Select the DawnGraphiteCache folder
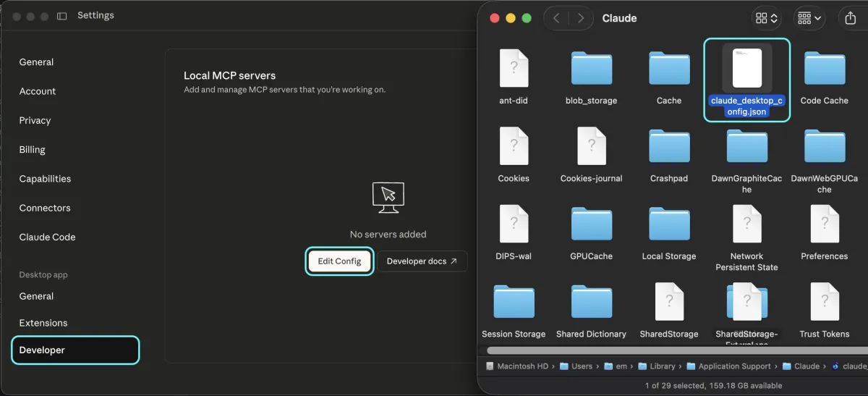Image resolution: width=868 pixels, height=396 pixels. pos(747,160)
